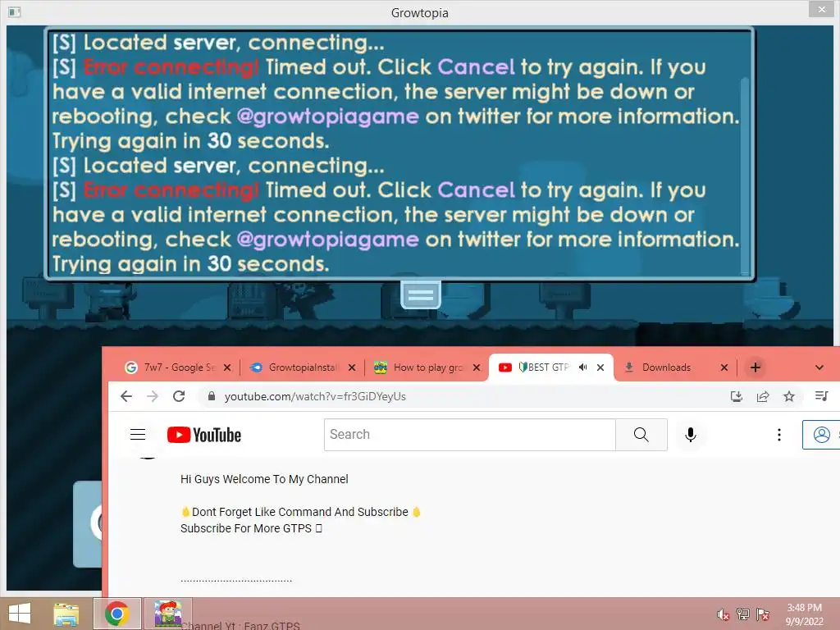
Task: Close the BEST GTPS YouTube tab
Action: point(600,367)
